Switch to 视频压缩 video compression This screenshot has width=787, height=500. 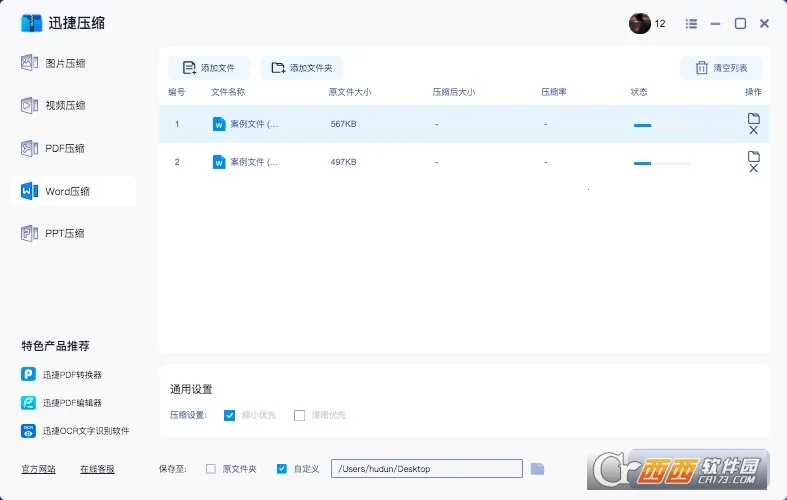click(66, 105)
